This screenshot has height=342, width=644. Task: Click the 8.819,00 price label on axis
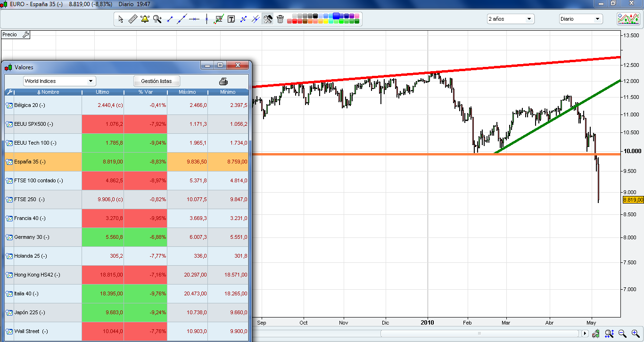633,200
